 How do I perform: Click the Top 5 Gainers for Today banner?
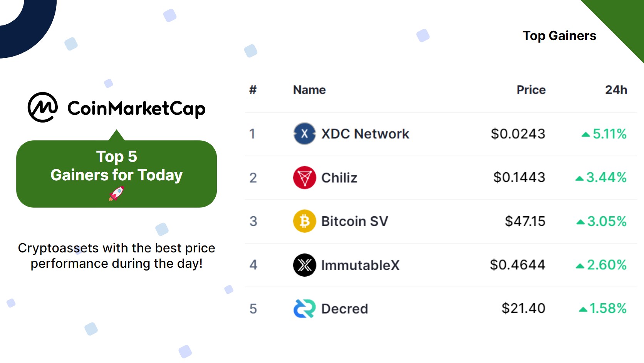point(117,174)
